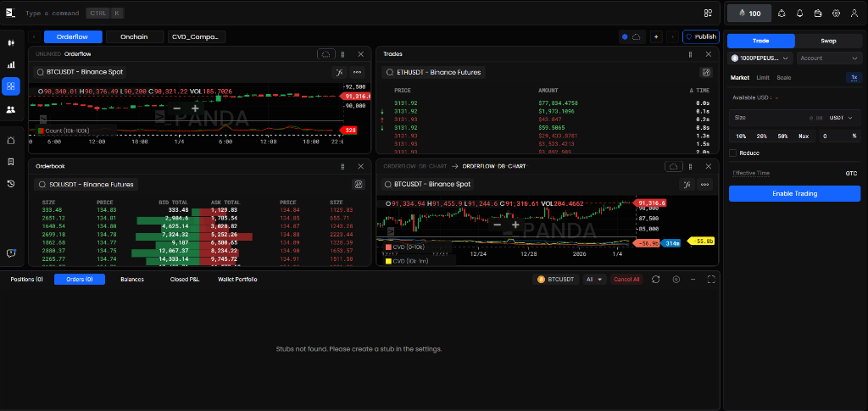
Task: Open Account dropdown
Action: point(829,58)
